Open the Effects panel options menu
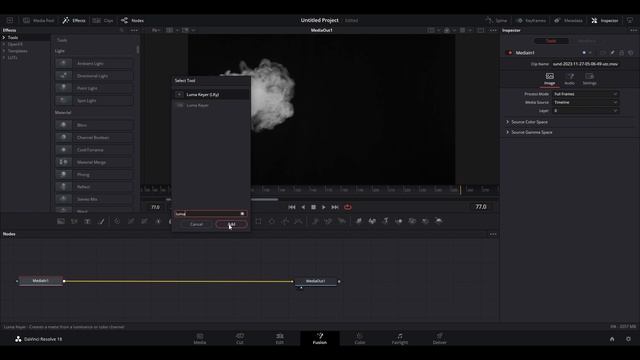This screenshot has width=640, height=360. [x=134, y=30]
